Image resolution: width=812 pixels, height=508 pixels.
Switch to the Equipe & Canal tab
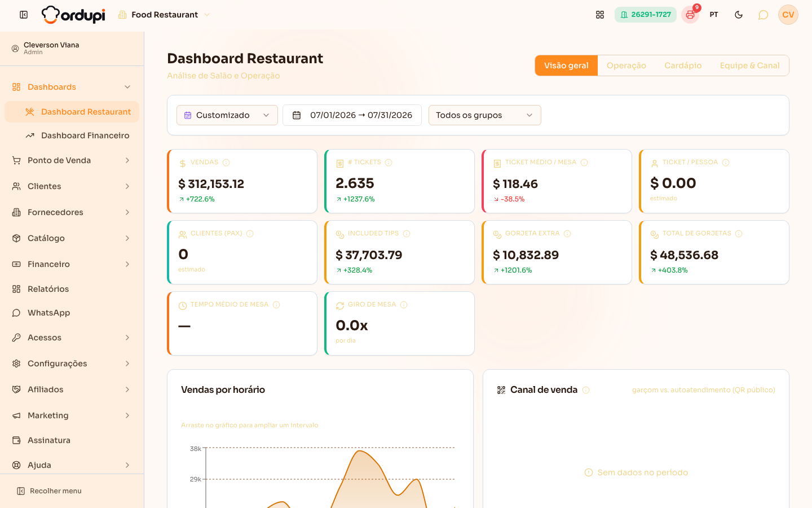tap(749, 65)
